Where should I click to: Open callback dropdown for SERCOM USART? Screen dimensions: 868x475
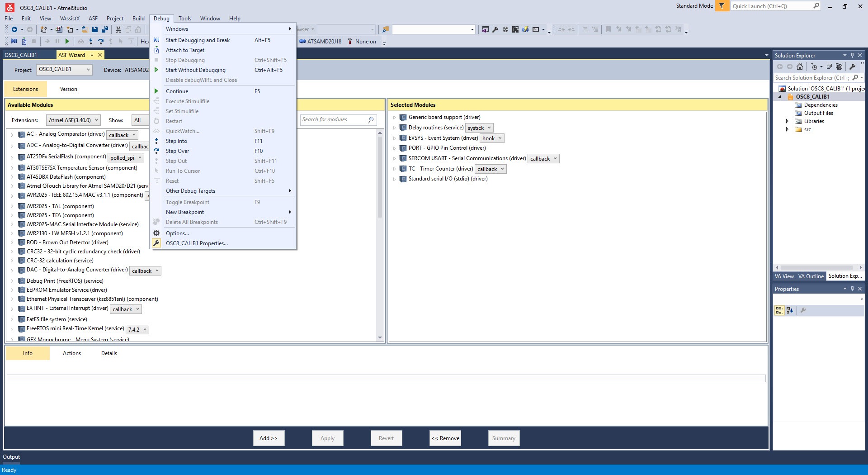(x=544, y=159)
